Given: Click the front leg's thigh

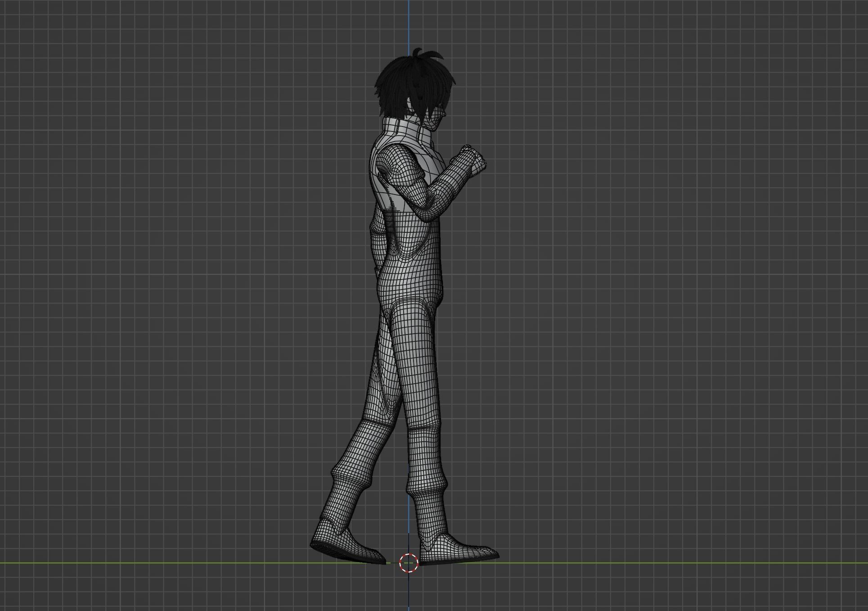Looking at the screenshot, I should click(x=416, y=351).
